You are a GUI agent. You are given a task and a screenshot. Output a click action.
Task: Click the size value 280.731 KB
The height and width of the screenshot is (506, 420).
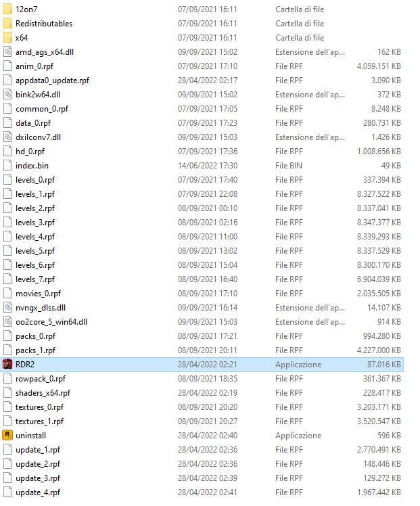tap(382, 122)
